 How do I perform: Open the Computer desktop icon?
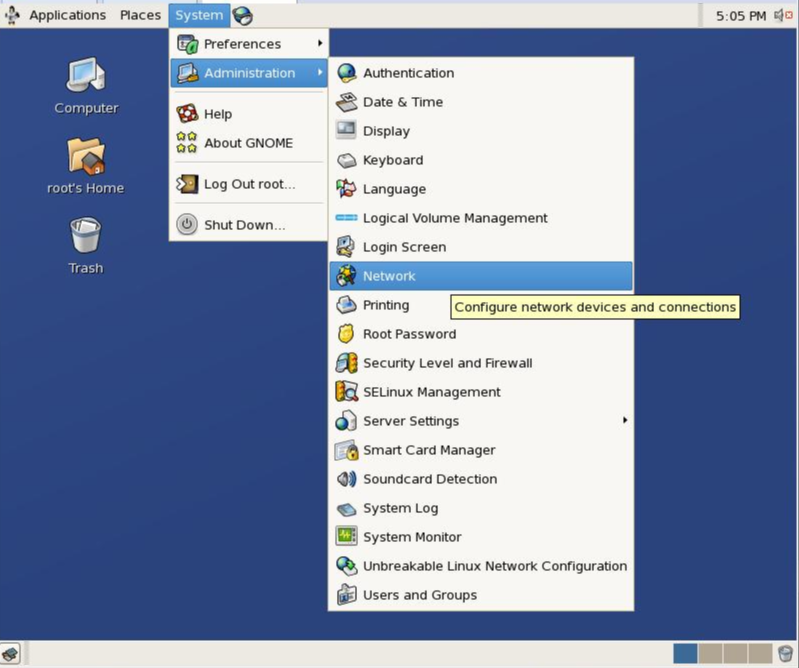pos(86,86)
